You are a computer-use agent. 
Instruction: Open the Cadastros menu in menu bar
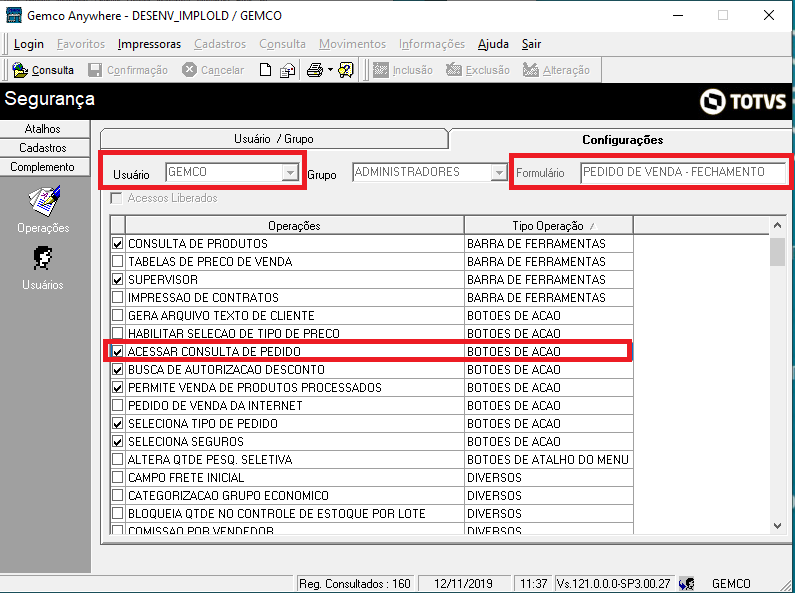tap(220, 44)
